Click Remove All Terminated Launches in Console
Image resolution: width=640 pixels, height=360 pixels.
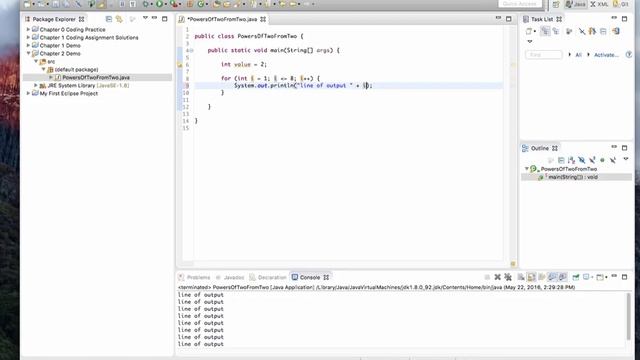[x=508, y=277]
